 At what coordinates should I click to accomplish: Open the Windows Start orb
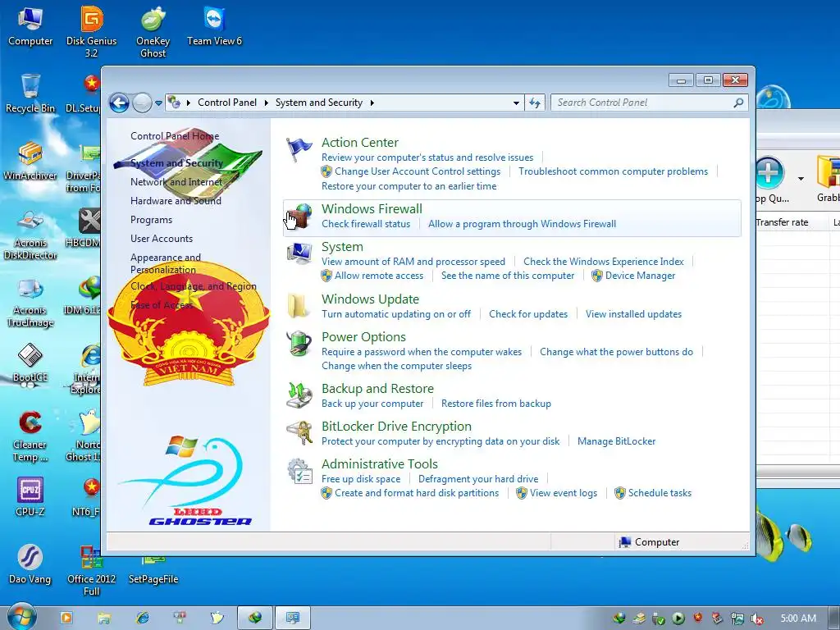[21, 617]
